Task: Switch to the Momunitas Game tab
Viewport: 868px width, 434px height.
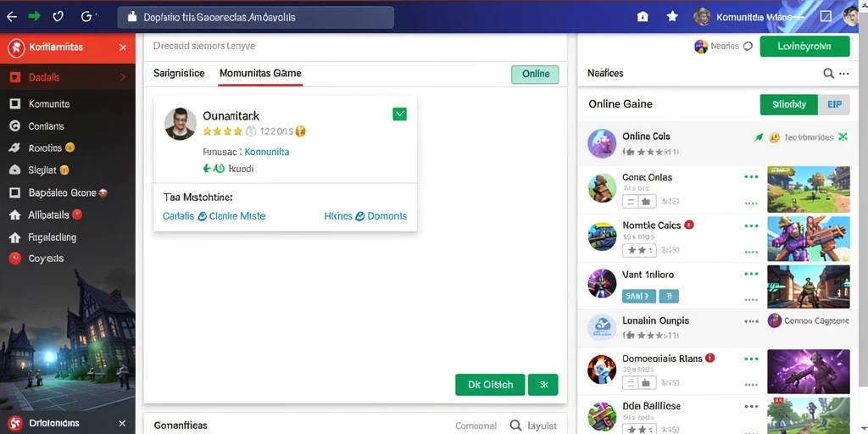Action: click(x=260, y=73)
